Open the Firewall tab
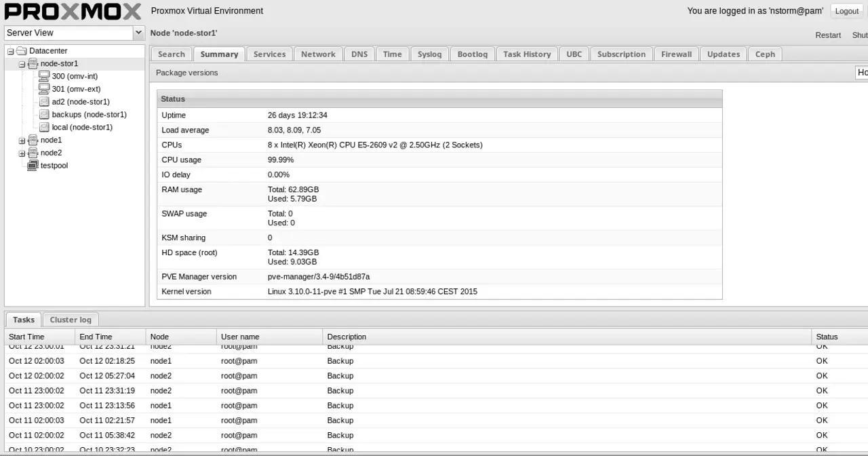The height and width of the screenshot is (456, 868). (x=676, y=54)
